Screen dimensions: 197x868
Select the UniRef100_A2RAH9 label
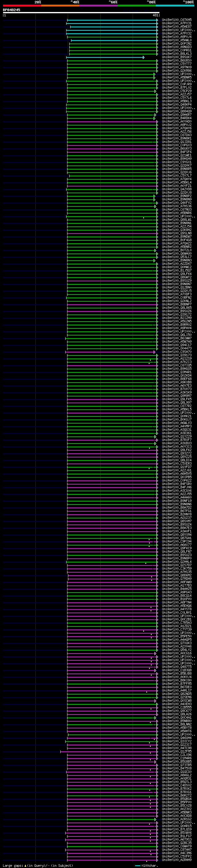coord(177,860)
